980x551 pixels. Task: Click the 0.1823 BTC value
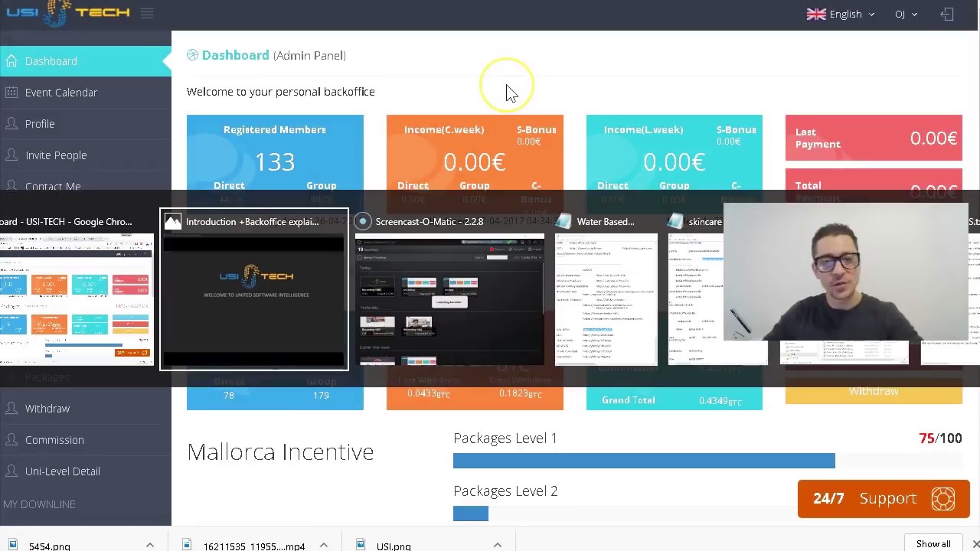(521, 393)
